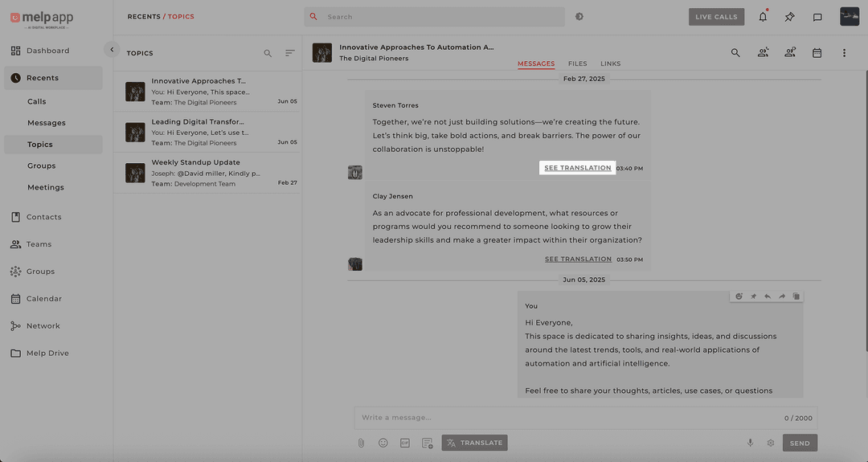Click the pin icon in top header
The width and height of the screenshot is (868, 462).
(x=790, y=17)
